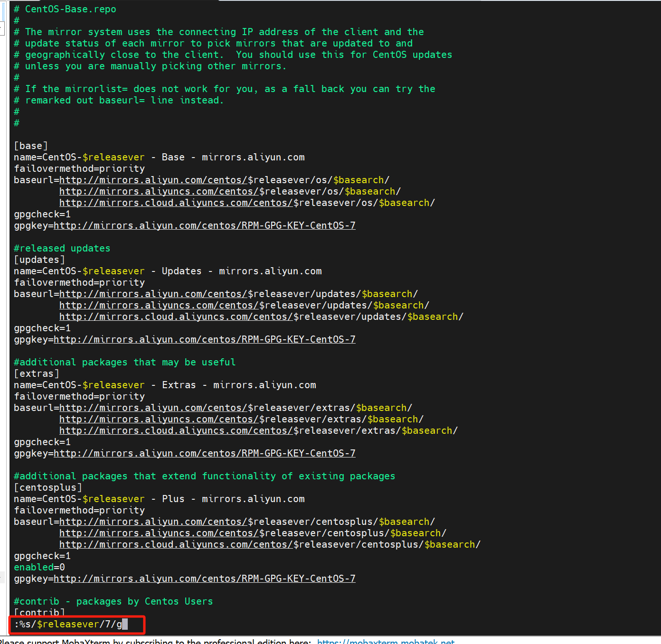Click the "[updates]" section header
Viewport: 661px width, 644px height.
point(39,260)
